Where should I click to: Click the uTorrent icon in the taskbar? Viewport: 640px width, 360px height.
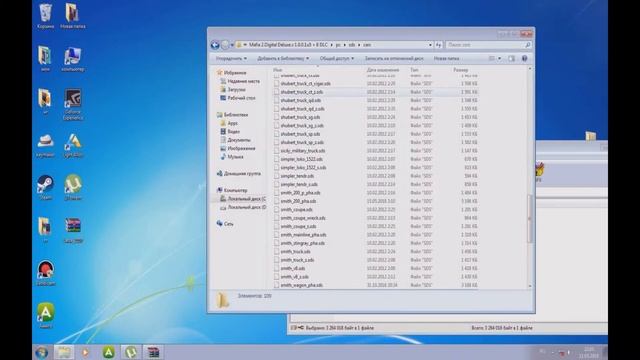[x=131, y=352]
